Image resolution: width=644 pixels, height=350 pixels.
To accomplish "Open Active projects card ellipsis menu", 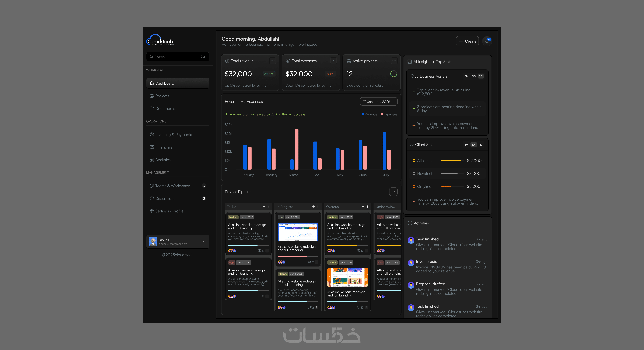I will pyautogui.click(x=394, y=61).
